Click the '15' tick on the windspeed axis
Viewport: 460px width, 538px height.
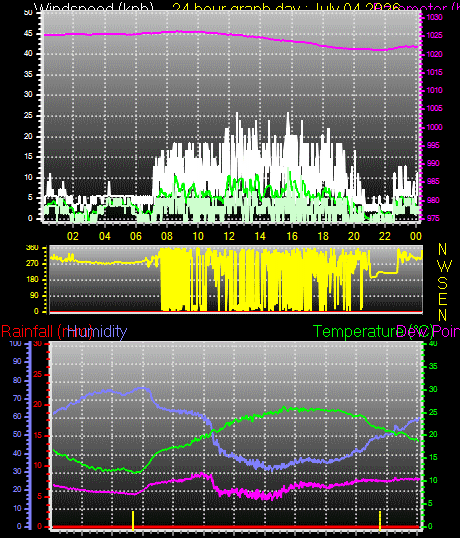(x=28, y=156)
